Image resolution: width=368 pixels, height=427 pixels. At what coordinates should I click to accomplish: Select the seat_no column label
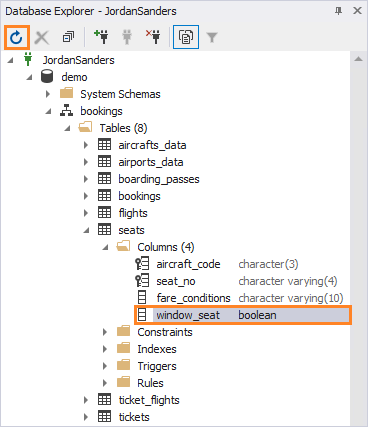(x=176, y=281)
